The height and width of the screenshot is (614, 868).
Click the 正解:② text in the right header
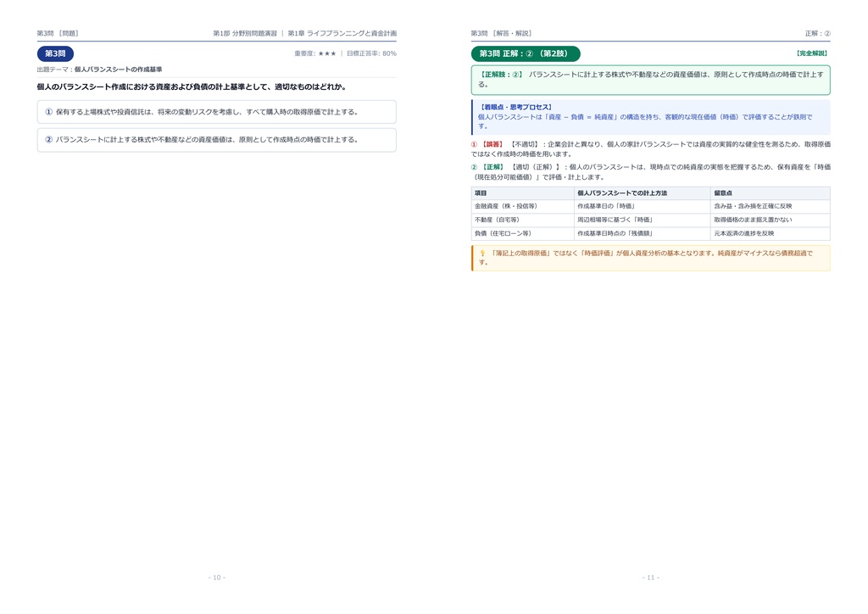pos(818,33)
